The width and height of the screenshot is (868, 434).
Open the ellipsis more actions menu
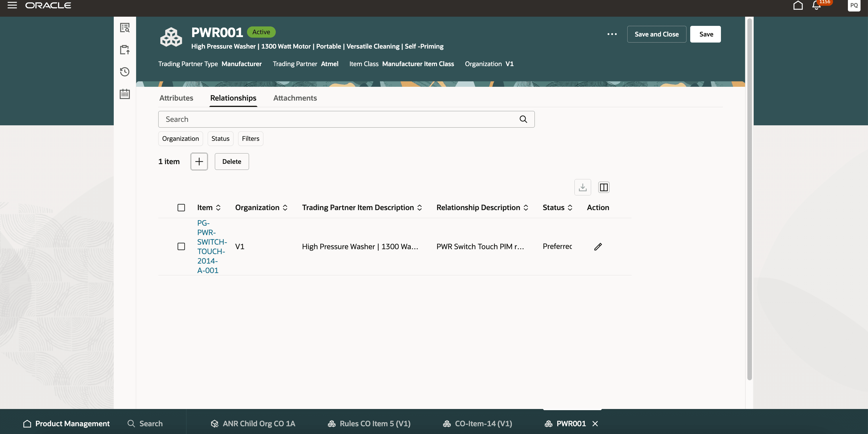pyautogui.click(x=612, y=34)
